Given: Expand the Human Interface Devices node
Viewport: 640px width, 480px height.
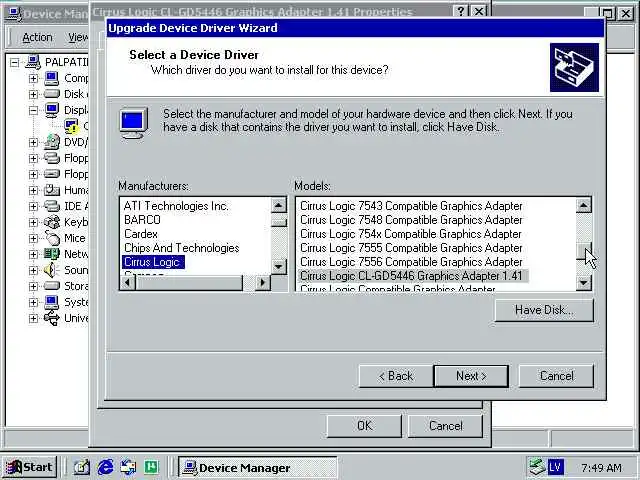Looking at the screenshot, I should [x=33, y=190].
